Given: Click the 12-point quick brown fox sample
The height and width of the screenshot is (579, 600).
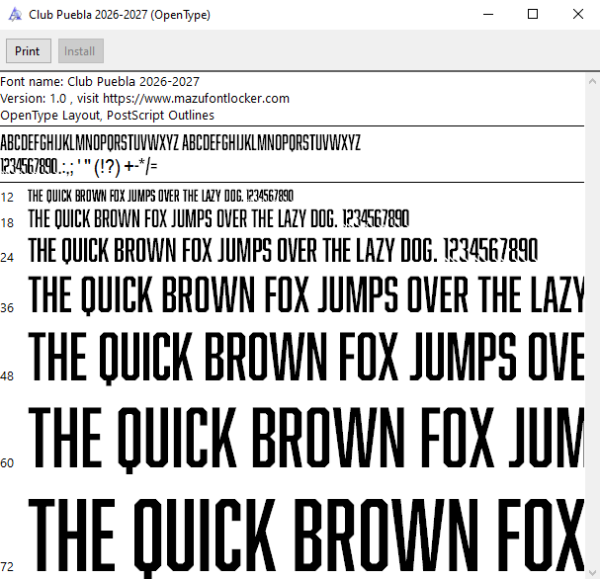Looking at the screenshot, I should click(x=161, y=196).
